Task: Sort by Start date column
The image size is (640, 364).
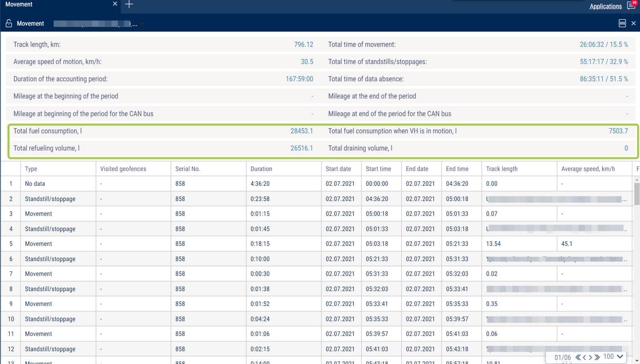Action: point(341,169)
